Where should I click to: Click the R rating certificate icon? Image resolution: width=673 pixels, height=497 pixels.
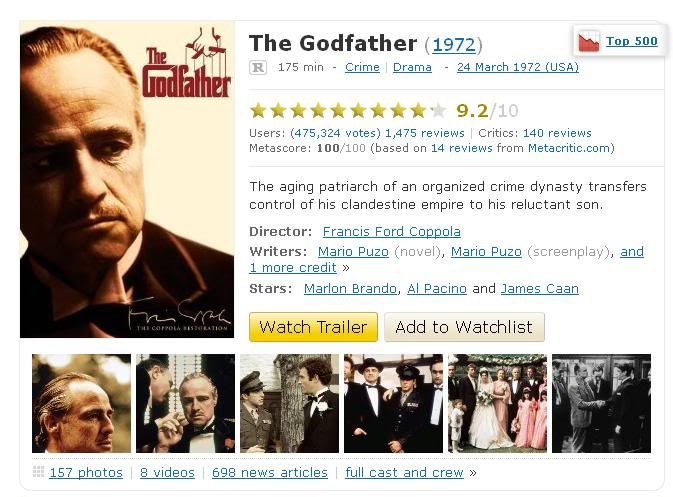click(x=258, y=67)
